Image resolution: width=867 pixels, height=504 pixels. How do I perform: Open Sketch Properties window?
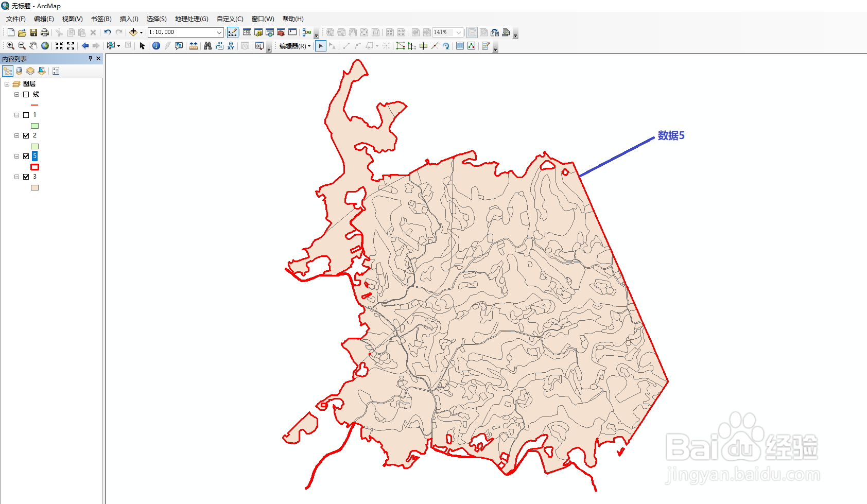click(471, 46)
